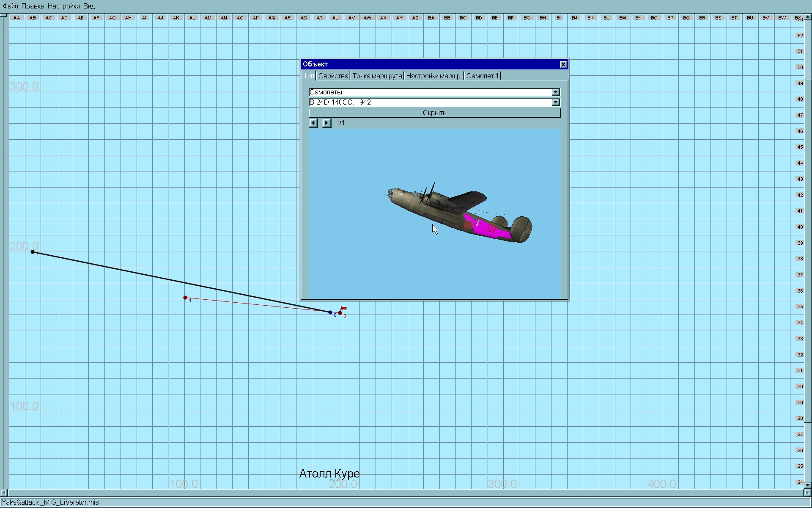Click the next skin arrow button
The height and width of the screenshot is (508, 812).
[x=326, y=123]
